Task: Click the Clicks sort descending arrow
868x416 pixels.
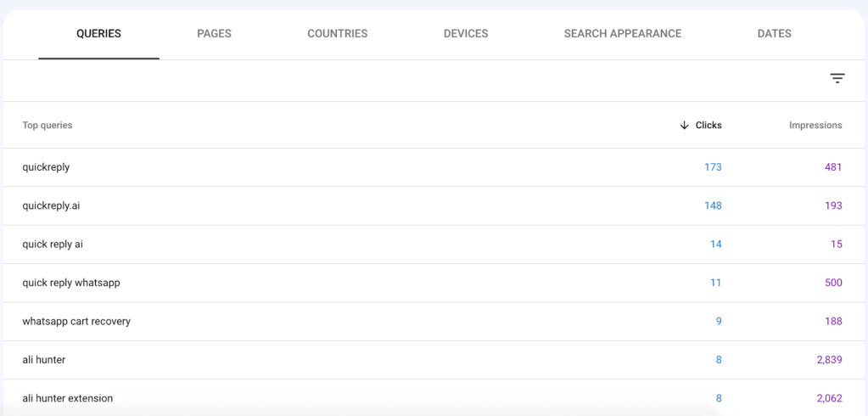Action: click(684, 126)
